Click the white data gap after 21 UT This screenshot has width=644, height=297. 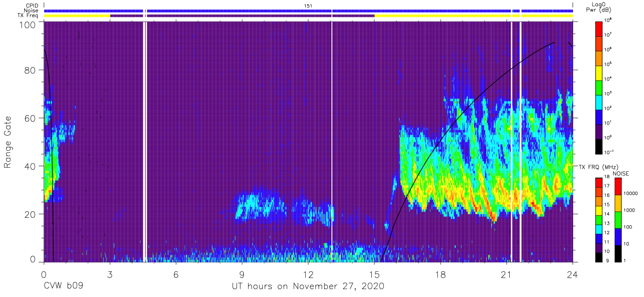(x=520, y=141)
